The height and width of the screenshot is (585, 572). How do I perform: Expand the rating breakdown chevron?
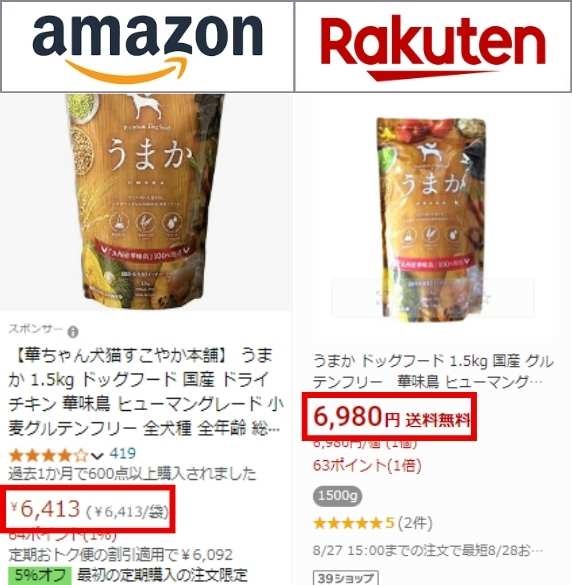[x=97, y=456]
